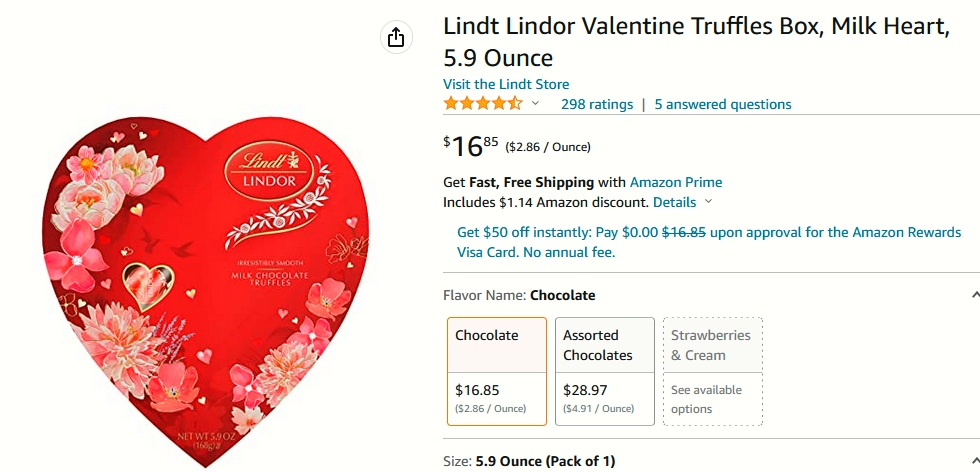Click the Amazon Prime link
The width and height of the screenshot is (980, 472).
pos(676,183)
